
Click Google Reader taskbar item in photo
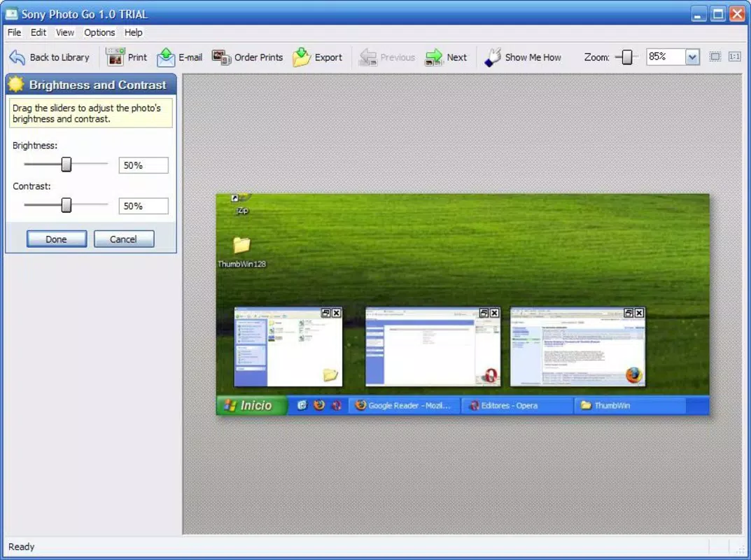pos(404,406)
